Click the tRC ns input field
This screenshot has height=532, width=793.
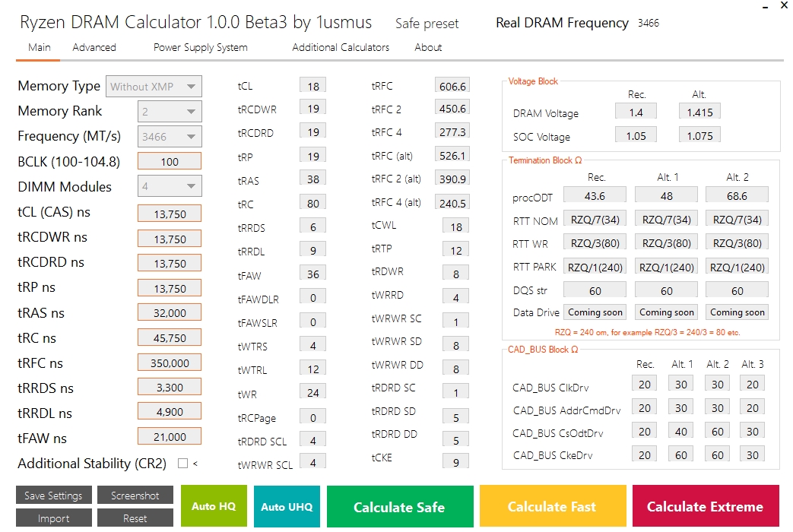[170, 337]
